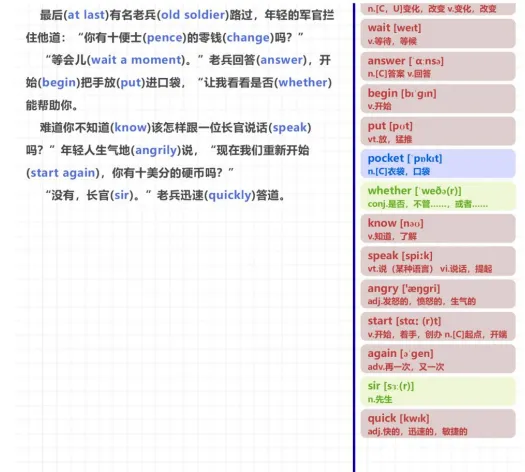The height and width of the screenshot is (472, 525).
Task: Click the word 'know' in the passage
Action: click(x=131, y=128)
